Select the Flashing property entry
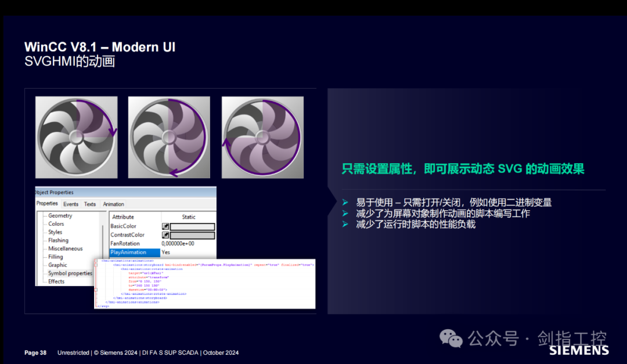The image size is (627, 364). coord(58,240)
